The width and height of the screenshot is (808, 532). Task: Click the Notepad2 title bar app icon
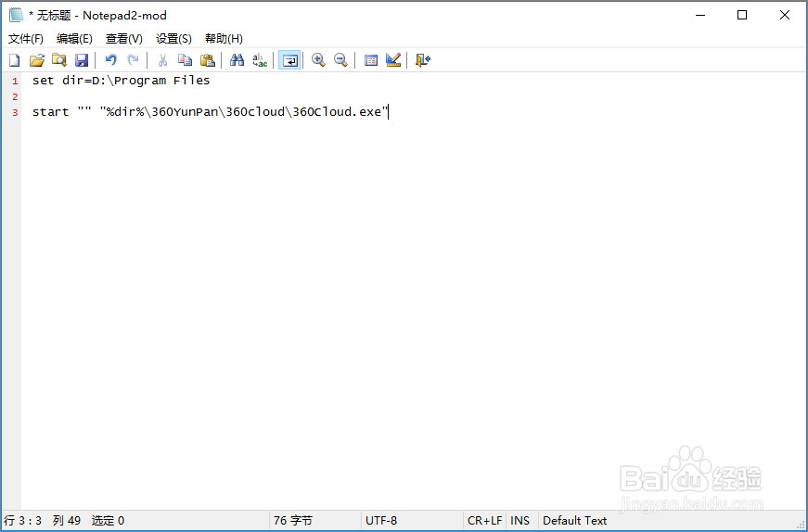point(16,15)
